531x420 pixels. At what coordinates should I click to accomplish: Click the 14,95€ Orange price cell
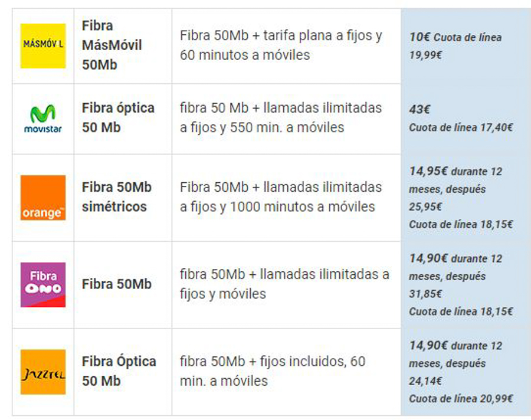coord(466,198)
